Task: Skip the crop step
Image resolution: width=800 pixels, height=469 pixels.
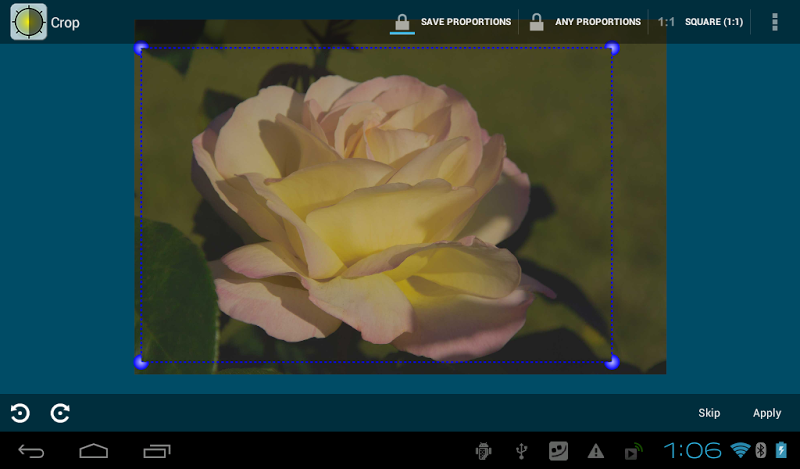Action: pos(709,413)
